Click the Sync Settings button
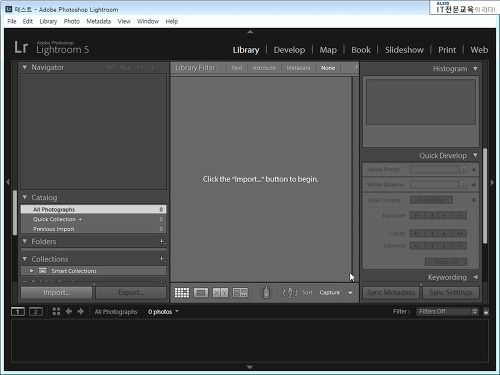The width and height of the screenshot is (500, 375). (451, 293)
